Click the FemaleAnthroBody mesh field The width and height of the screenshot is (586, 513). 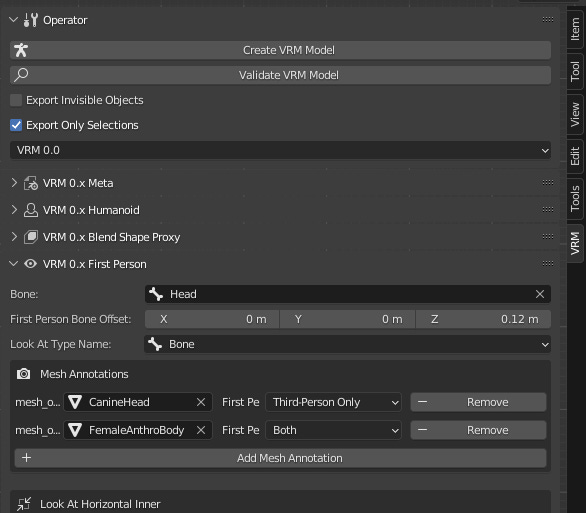[x=138, y=430]
